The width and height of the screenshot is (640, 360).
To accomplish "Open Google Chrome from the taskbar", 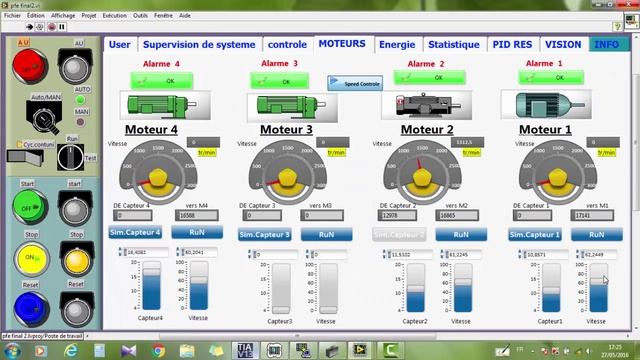I will coord(158,350).
